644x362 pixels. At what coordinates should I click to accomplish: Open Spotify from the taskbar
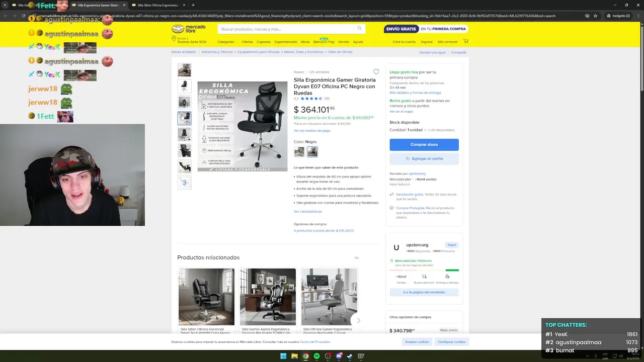tap(316, 356)
